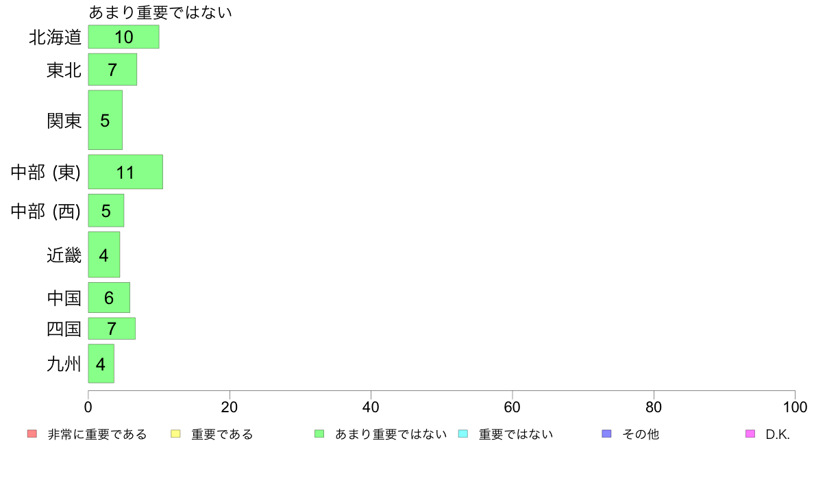Select the 中国 bar with value 6
The height and width of the screenshot is (504, 814).
[109, 297]
